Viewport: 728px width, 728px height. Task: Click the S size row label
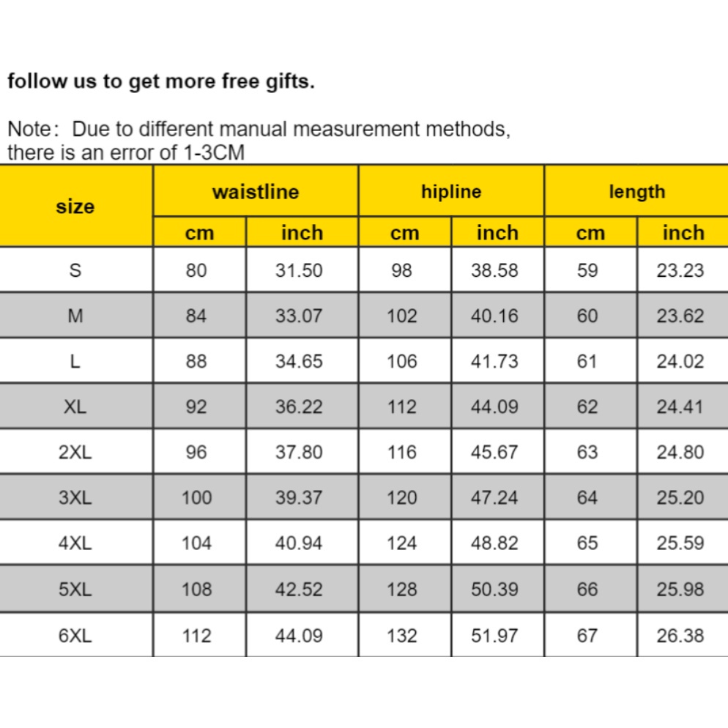[x=75, y=270]
